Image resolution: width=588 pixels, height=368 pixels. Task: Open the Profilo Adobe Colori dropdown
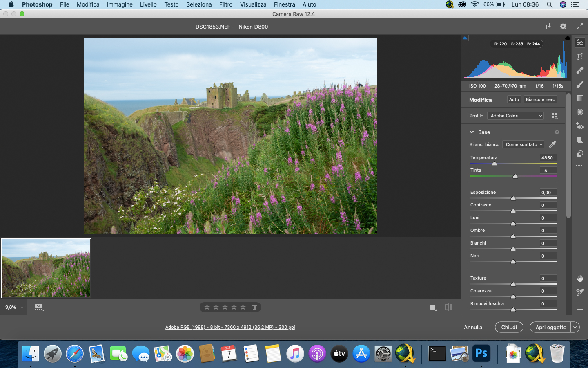[x=515, y=116]
